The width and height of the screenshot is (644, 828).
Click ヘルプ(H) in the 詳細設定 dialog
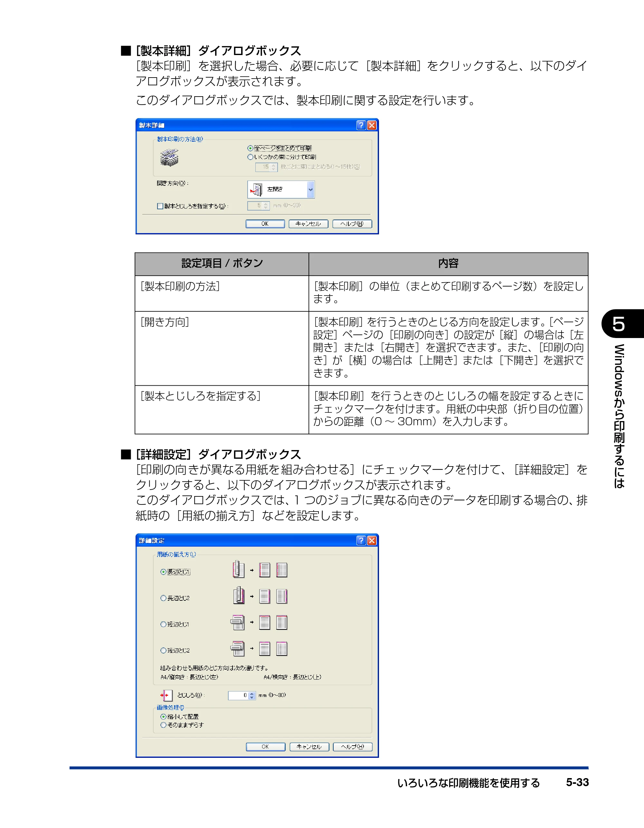(352, 747)
